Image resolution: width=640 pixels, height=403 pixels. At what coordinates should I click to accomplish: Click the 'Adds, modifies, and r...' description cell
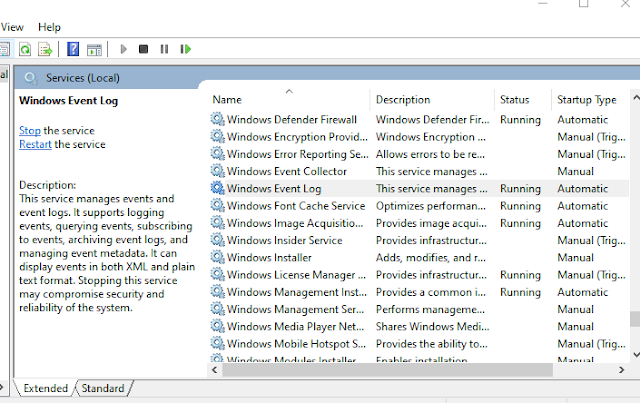tap(431, 258)
